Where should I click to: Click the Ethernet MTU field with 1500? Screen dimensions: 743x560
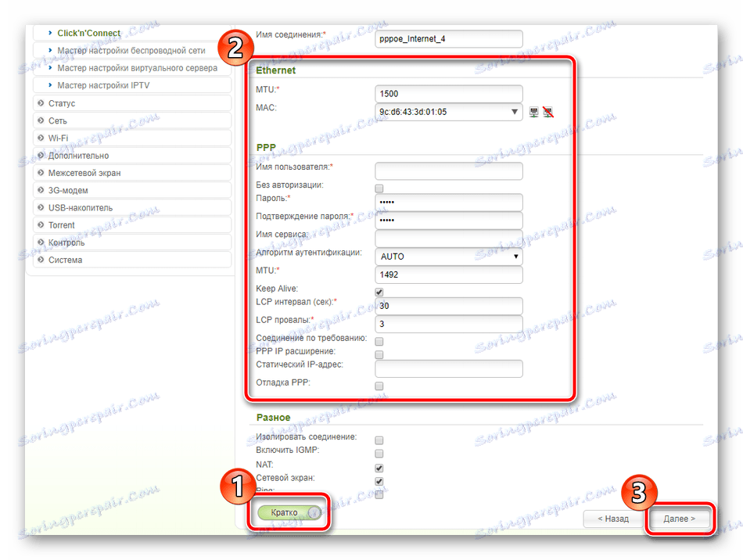click(x=448, y=94)
